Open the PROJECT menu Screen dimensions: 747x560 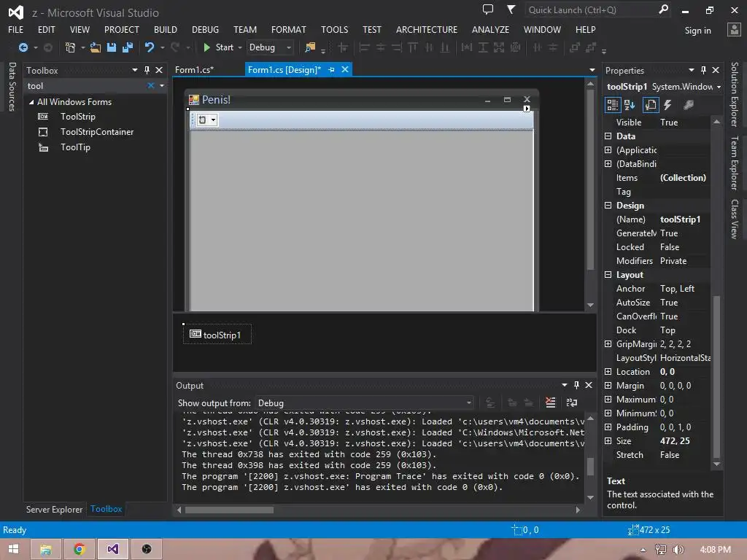click(122, 29)
